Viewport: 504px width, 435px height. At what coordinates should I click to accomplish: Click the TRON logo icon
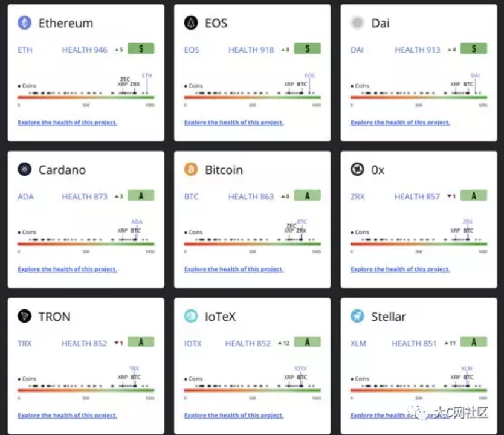(24, 316)
